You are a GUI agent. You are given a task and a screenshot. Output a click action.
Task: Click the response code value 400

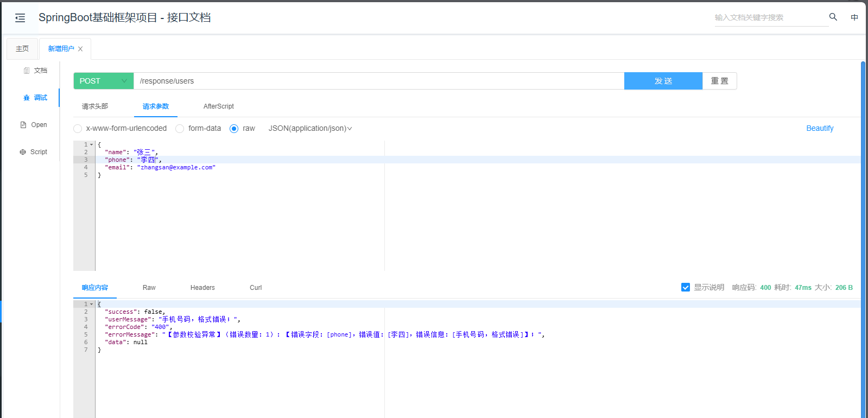(x=765, y=288)
